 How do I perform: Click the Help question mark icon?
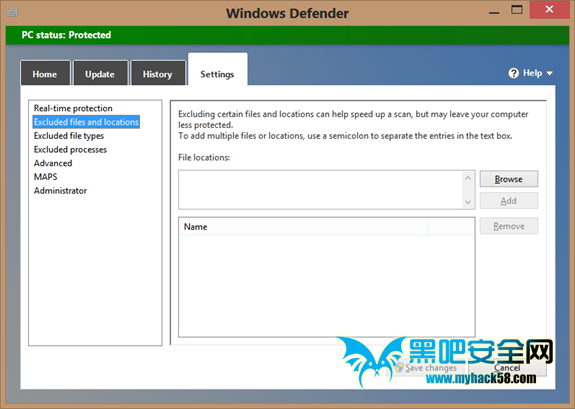pos(513,73)
